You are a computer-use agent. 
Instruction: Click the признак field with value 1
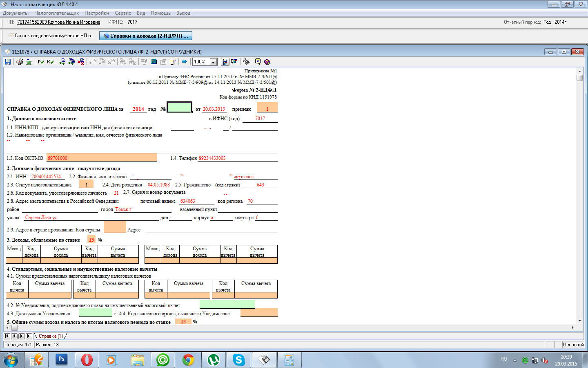point(267,107)
